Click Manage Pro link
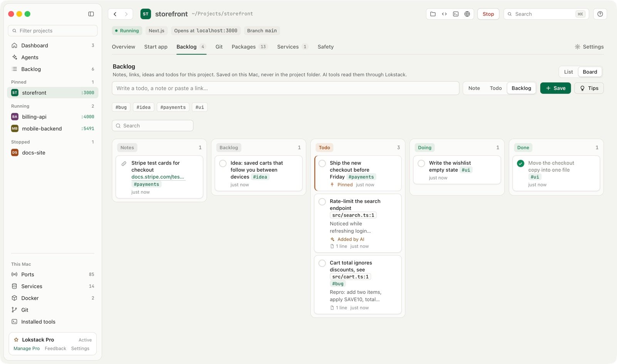The image size is (617, 364). pos(27,349)
